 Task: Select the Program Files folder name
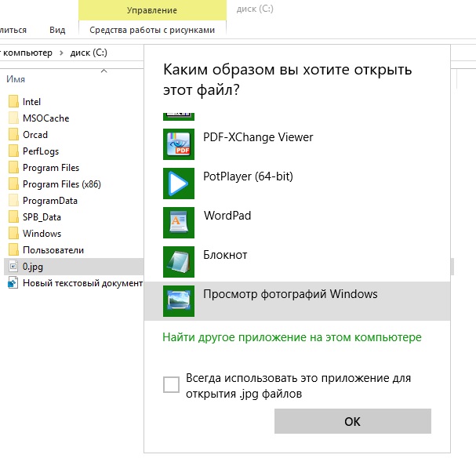tap(51, 168)
